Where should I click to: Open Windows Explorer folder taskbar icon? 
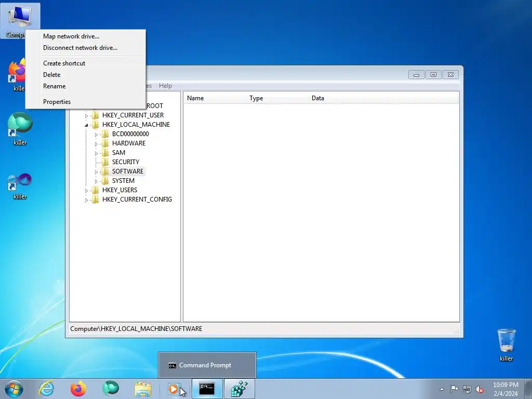click(143, 389)
